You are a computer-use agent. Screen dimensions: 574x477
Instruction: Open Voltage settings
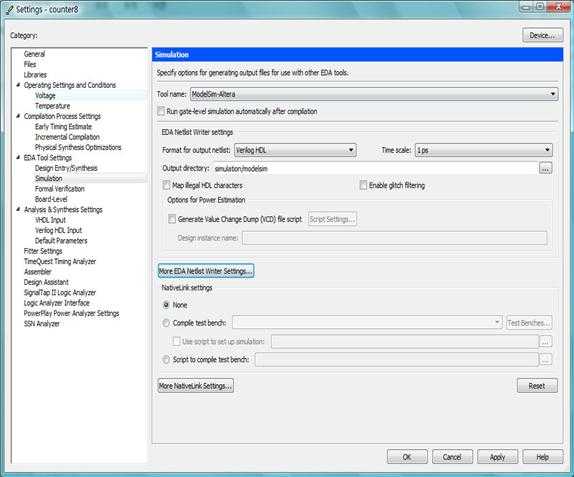click(x=45, y=95)
